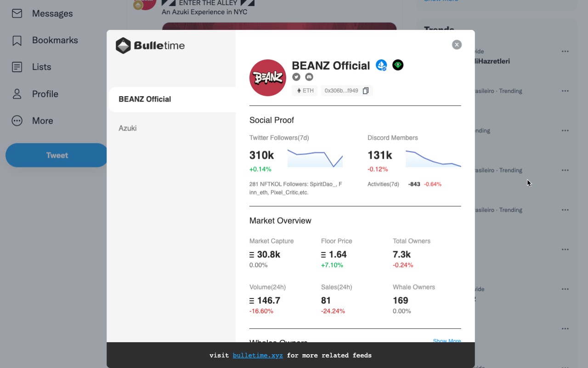Open the bulletime.xyz link

[x=258, y=356]
